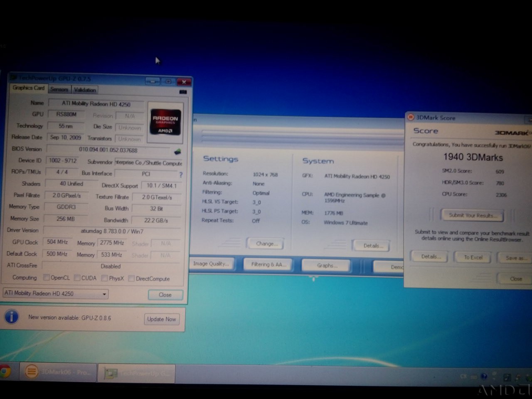Screen dimensions: 532x399
Task: Click the Resolution 1024 x 768 value
Action: (x=265, y=175)
